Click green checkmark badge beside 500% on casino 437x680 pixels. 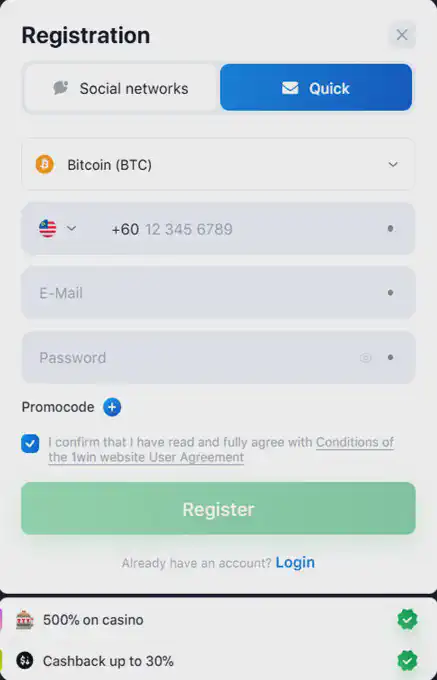point(408,620)
